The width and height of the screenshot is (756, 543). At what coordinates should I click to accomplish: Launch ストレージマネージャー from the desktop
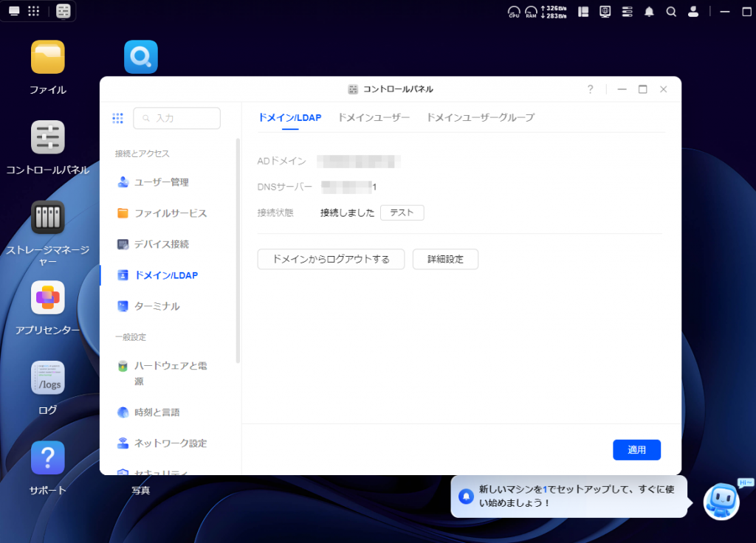click(x=48, y=218)
